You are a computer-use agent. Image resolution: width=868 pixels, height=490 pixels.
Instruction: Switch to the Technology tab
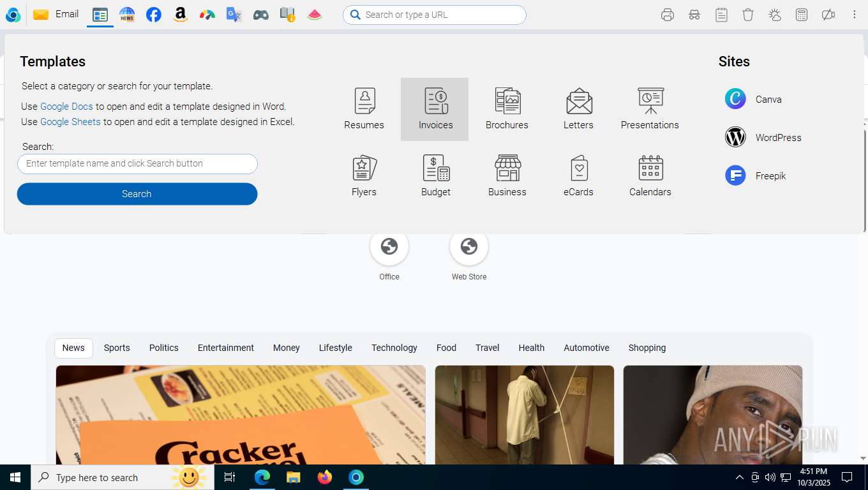(394, 348)
